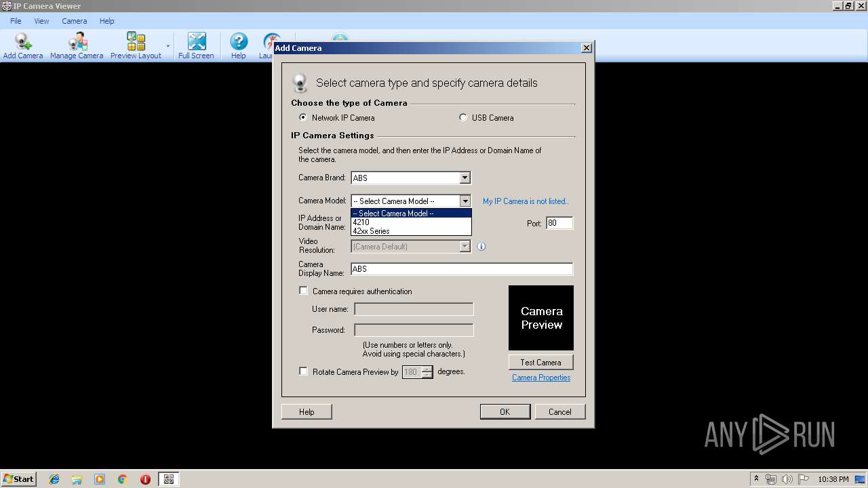The image size is (868, 488).
Task: Open the Camera Properties link
Action: (541, 378)
